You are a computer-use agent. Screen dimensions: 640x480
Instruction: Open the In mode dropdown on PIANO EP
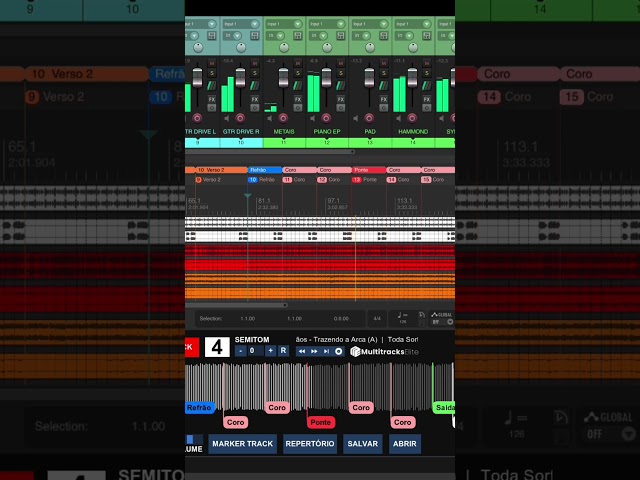click(323, 36)
